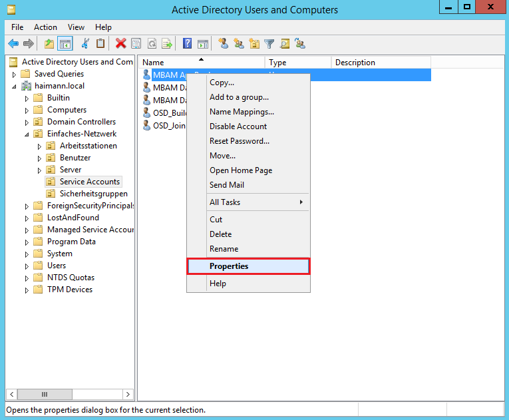
Task: Create a new group with toolbar icon
Action: tap(239, 43)
